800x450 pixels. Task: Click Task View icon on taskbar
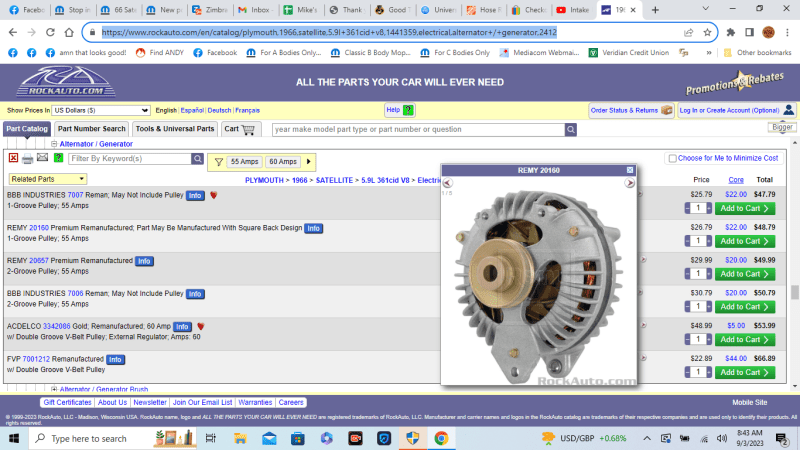click(x=210, y=438)
